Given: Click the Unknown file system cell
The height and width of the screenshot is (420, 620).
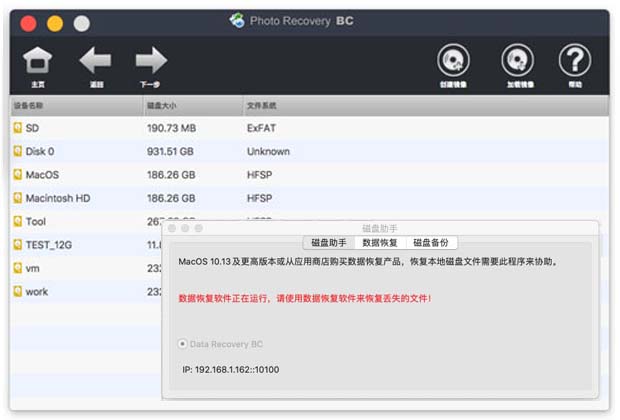Looking at the screenshot, I should 268,151.
